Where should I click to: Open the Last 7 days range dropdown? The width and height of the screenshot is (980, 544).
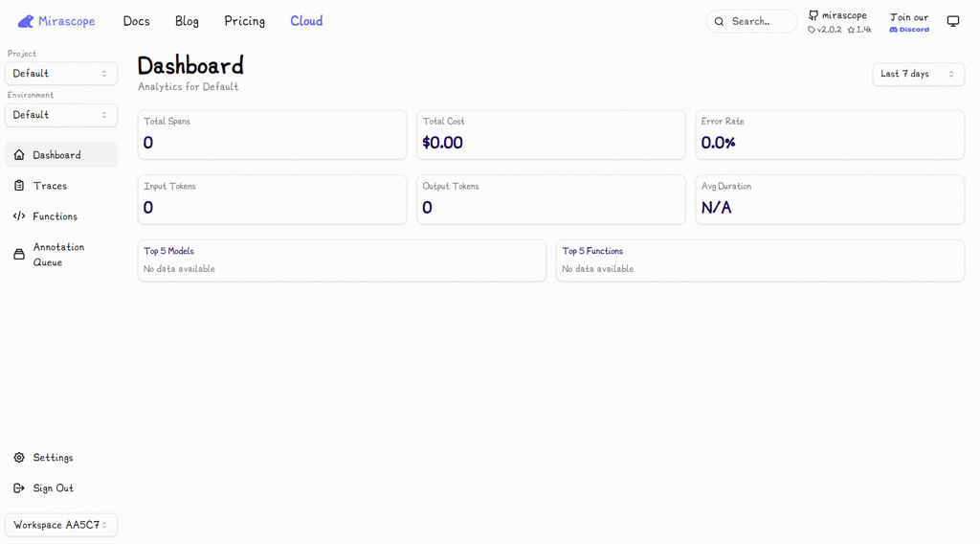click(x=918, y=74)
